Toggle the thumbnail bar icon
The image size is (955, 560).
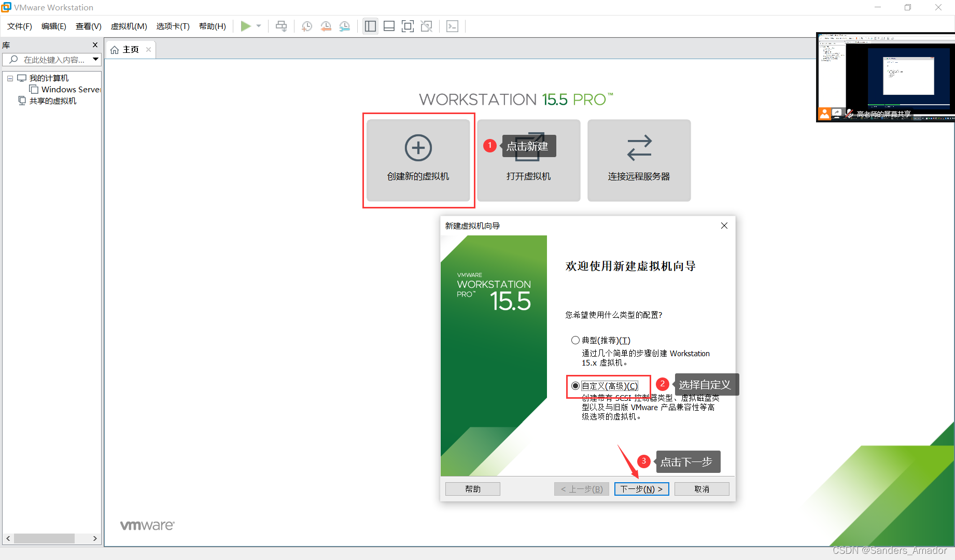[x=389, y=26]
